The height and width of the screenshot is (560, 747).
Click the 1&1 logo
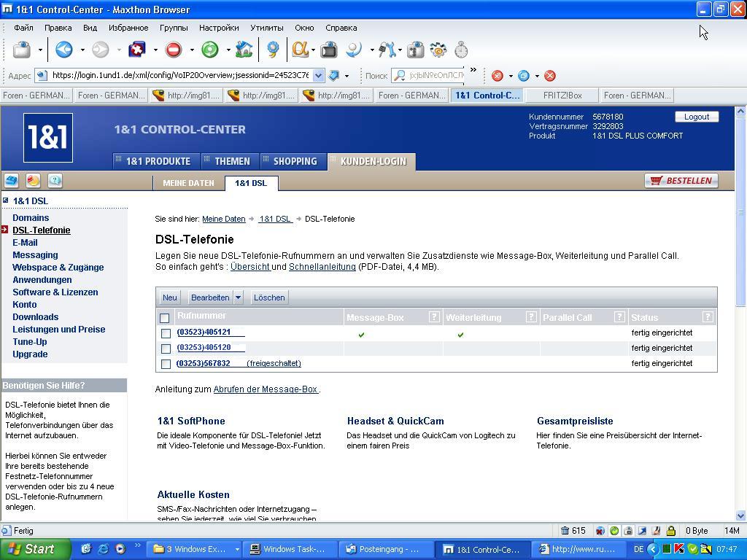tap(48, 138)
